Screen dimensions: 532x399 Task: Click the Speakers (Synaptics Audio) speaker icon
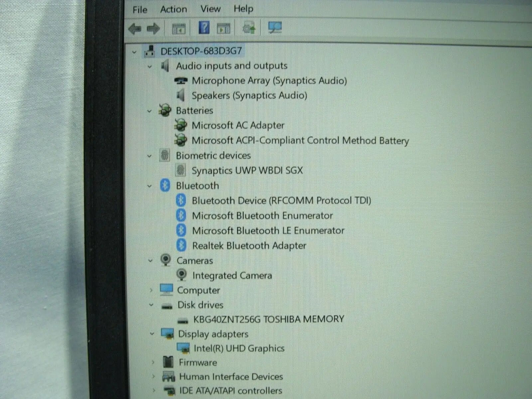(181, 96)
